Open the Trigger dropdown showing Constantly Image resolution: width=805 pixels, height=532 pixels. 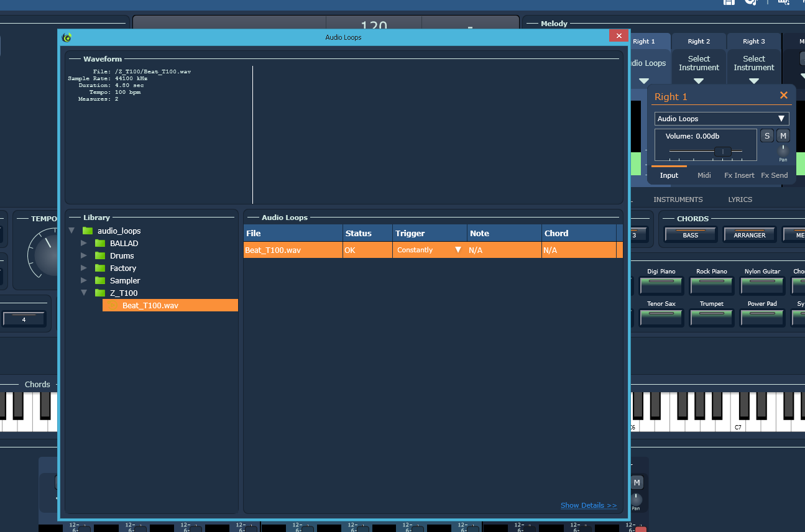pos(429,250)
